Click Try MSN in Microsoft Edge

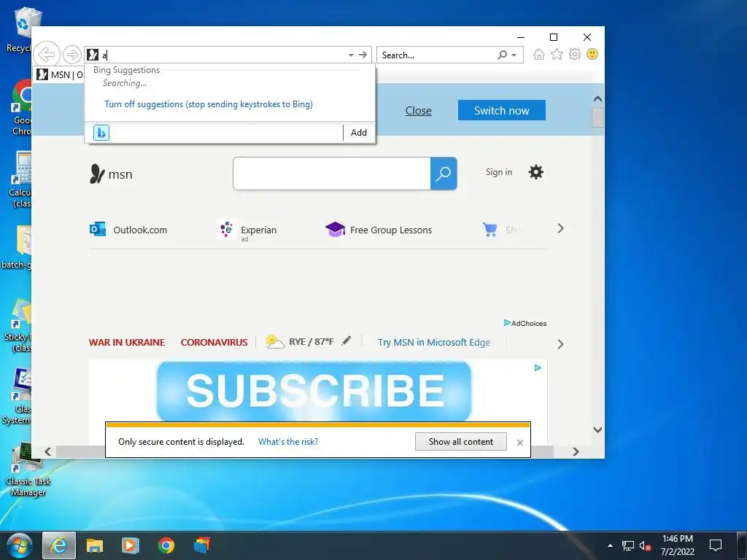tap(434, 343)
